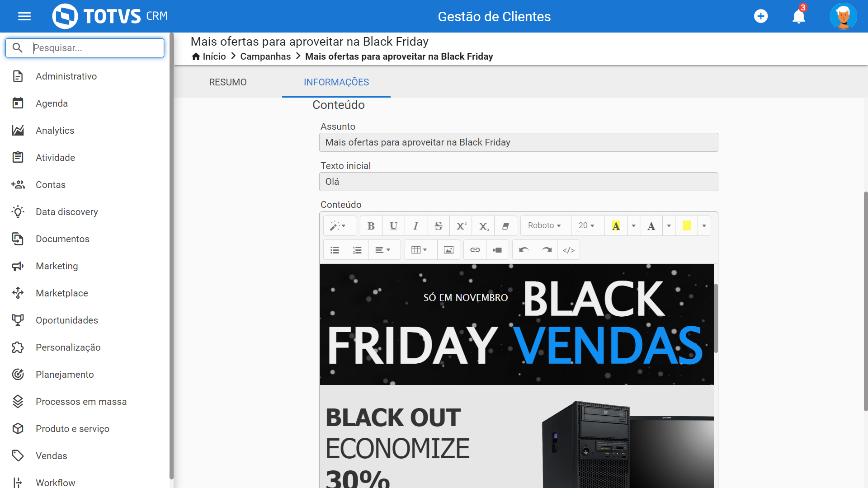Click the insert link toolbar icon
The image size is (868, 488).
point(475,250)
